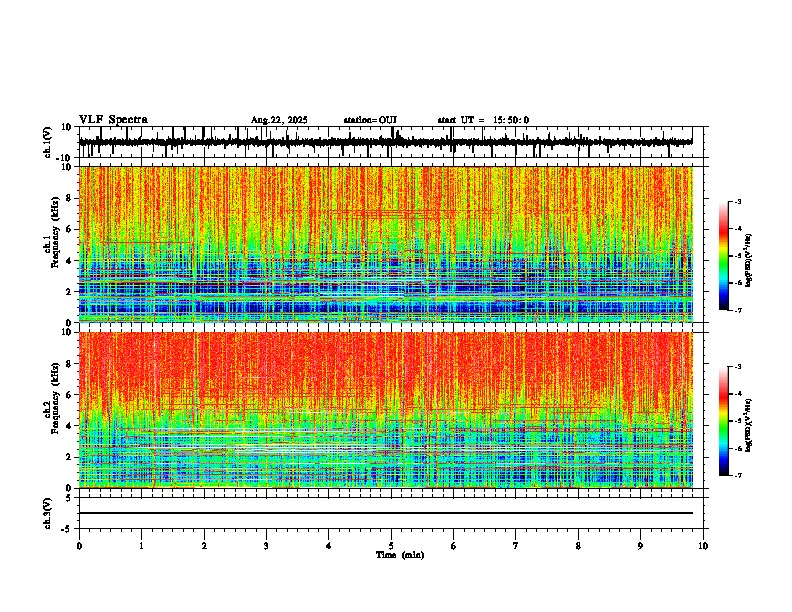Click the "start UT = 15:50:0" header text
The image size is (792, 612).
(483, 120)
